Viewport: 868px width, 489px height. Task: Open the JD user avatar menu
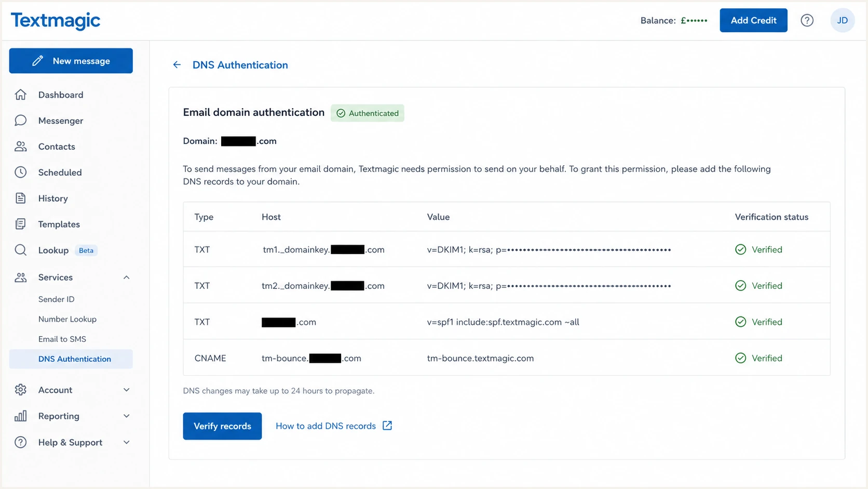[842, 20]
